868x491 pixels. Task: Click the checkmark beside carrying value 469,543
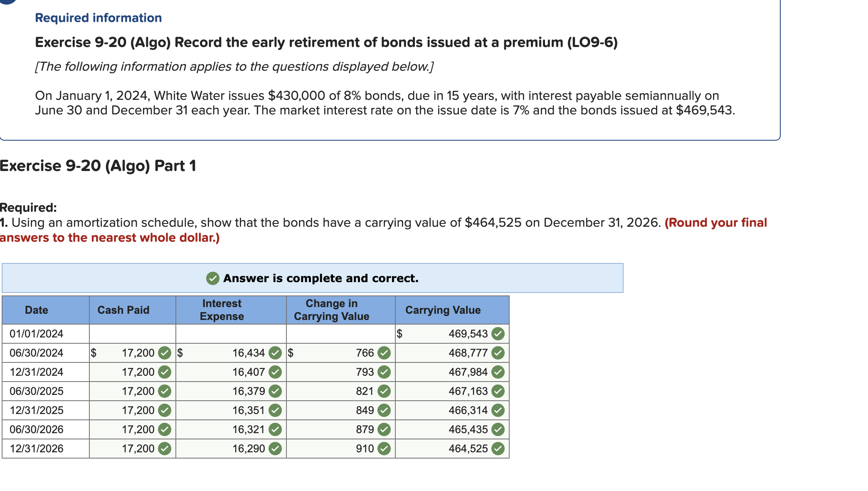click(x=498, y=333)
